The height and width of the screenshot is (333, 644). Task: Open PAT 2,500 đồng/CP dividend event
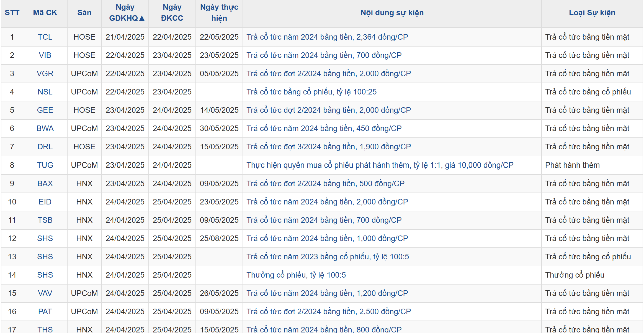pyautogui.click(x=328, y=311)
